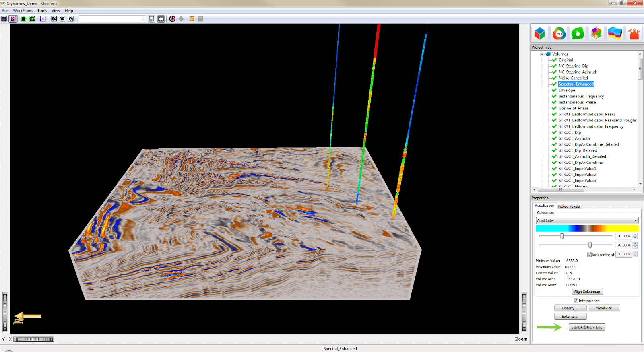Toggle the Interpolation checkbox
Screen dimensions: 644x352
pos(576,301)
